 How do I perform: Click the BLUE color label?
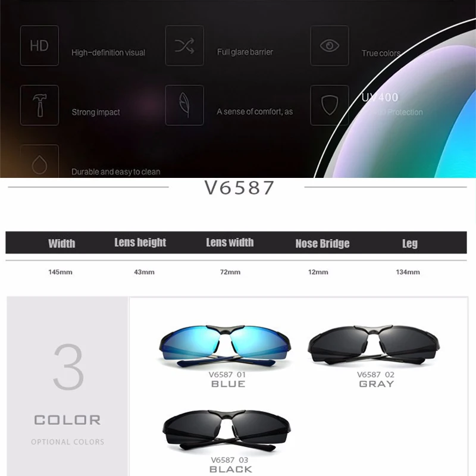point(228,384)
